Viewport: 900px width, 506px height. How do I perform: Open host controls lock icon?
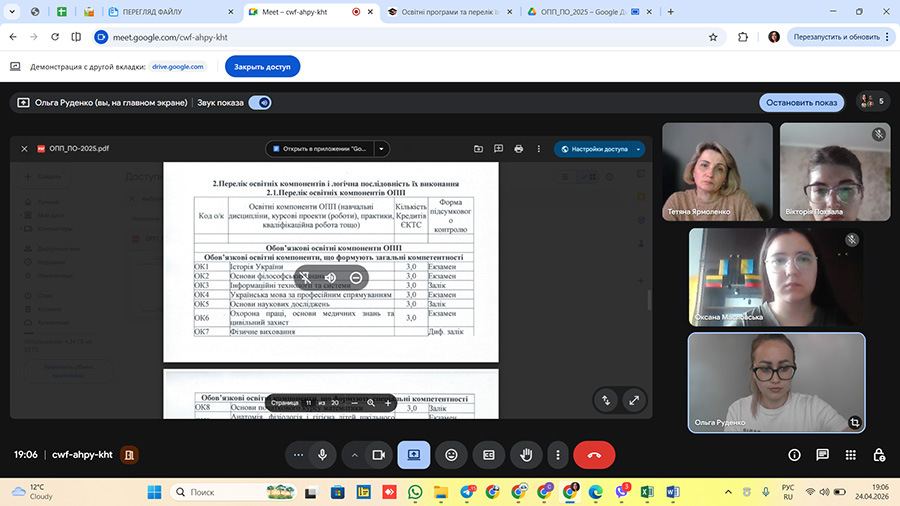tap(879, 455)
